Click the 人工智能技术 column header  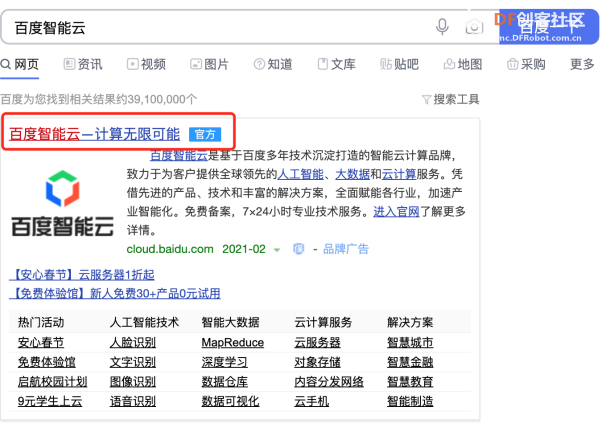pyautogui.click(x=144, y=322)
